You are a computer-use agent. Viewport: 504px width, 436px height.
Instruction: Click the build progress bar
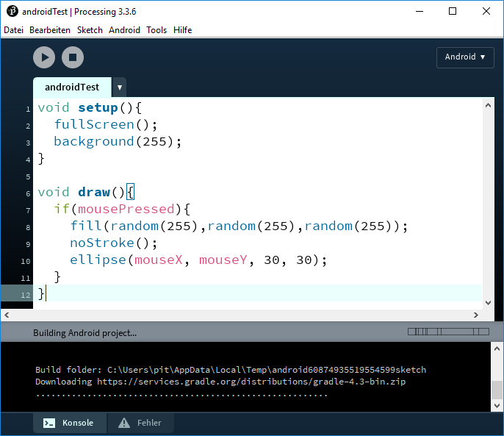coord(447,332)
